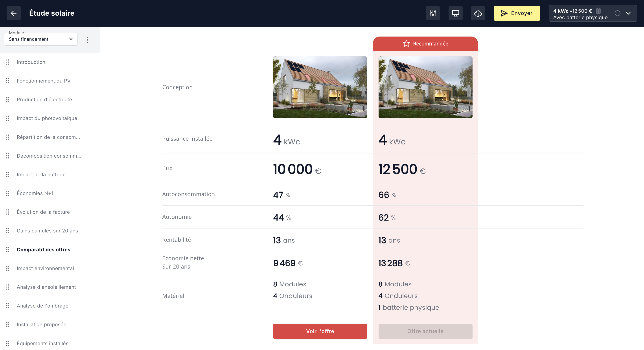Screen dimensions: 644x350
Task: Click the drag handle next to Introduction
Action: click(8, 62)
